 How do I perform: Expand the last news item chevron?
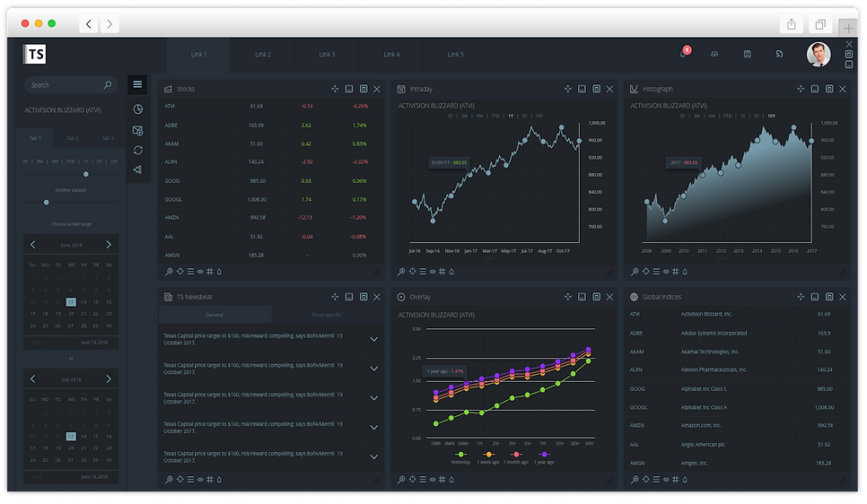(373, 457)
